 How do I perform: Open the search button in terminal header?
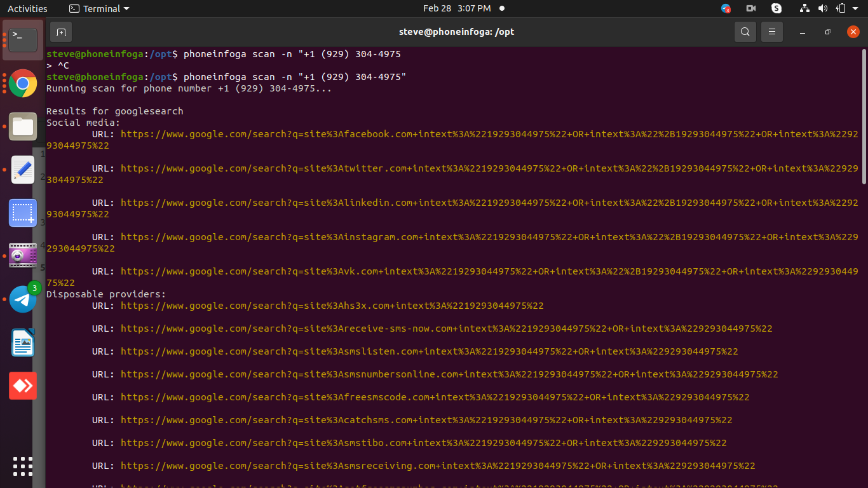coord(745,32)
